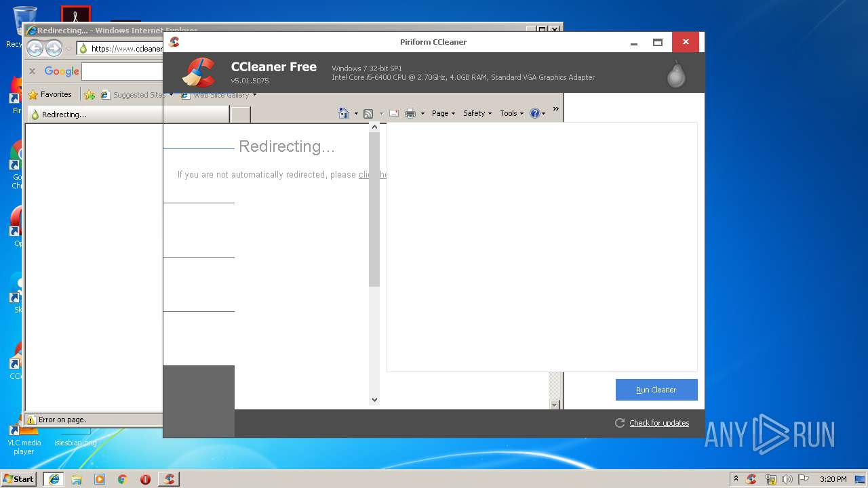Viewport: 868px width, 488px height.
Task: Click the Favorites star button
Action: point(50,94)
